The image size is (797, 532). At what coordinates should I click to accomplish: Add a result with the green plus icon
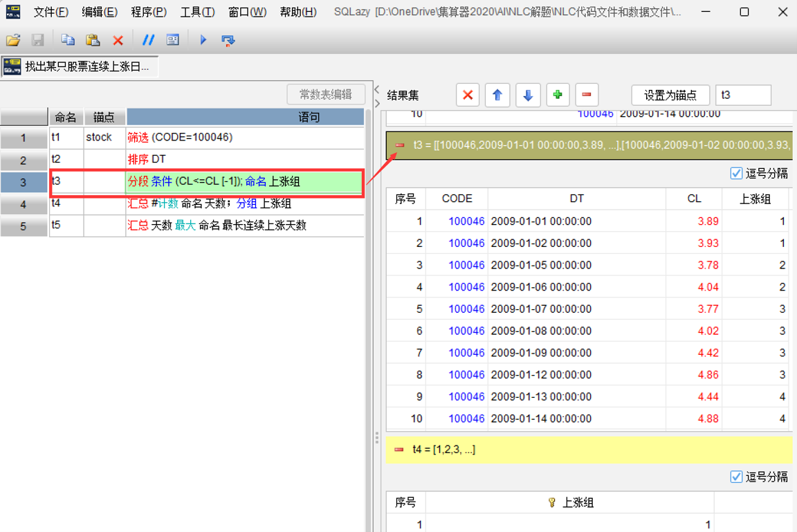[x=558, y=95]
